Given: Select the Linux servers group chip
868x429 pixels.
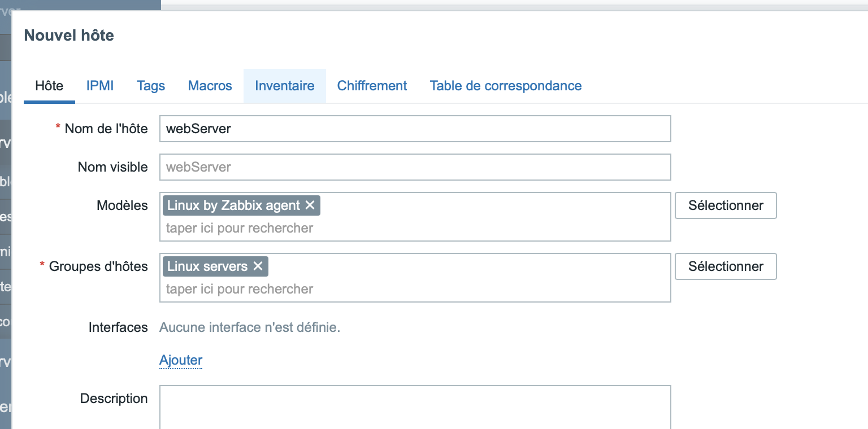Looking at the screenshot, I should click(207, 266).
